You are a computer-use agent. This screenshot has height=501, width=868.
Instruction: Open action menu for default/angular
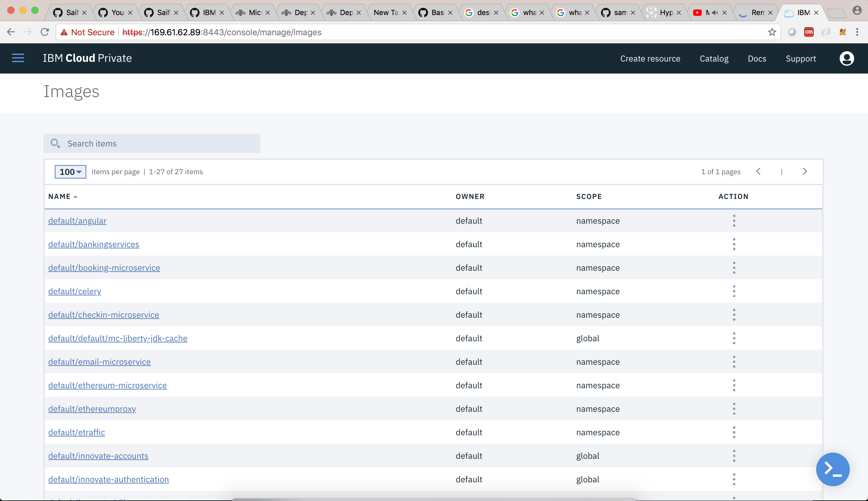pos(734,221)
